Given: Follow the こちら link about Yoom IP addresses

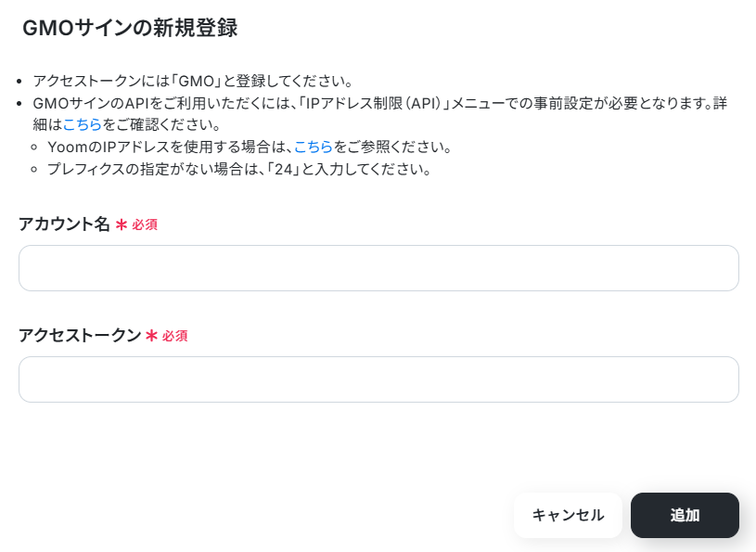Looking at the screenshot, I should 314,148.
